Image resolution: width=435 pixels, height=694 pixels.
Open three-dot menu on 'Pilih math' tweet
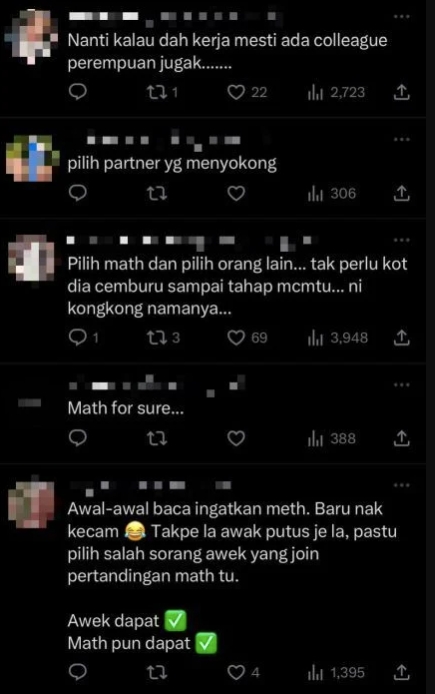tap(401, 240)
